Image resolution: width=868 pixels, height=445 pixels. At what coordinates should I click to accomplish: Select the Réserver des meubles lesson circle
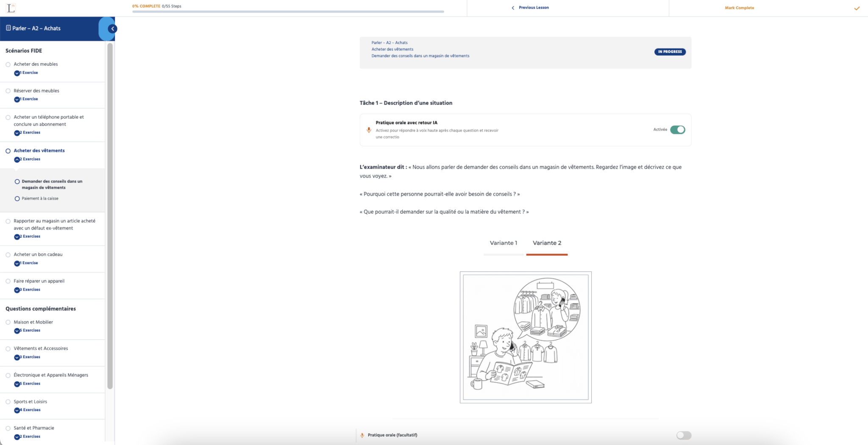[x=8, y=91]
